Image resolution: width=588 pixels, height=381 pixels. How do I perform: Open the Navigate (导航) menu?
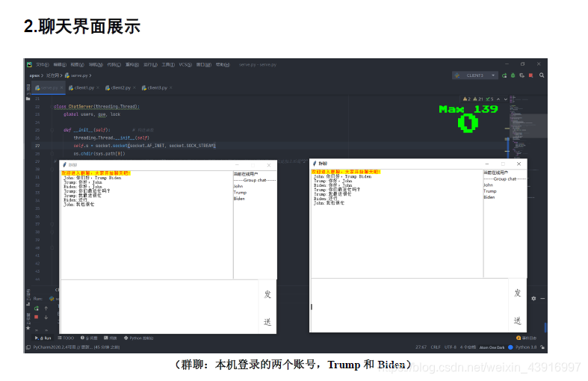tap(96, 65)
